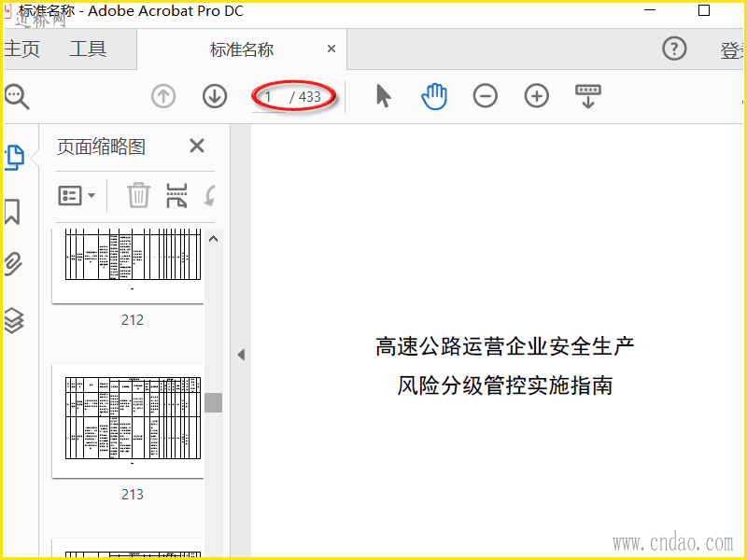Screen dimensions: 747x560
Task: Close the 页面缩略图 panel
Action: pyautogui.click(x=197, y=146)
